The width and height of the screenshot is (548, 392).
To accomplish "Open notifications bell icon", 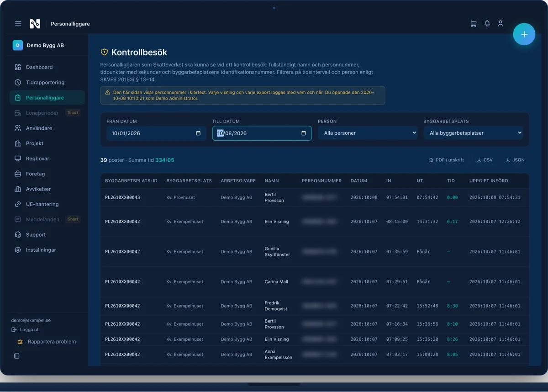I will [x=487, y=23].
